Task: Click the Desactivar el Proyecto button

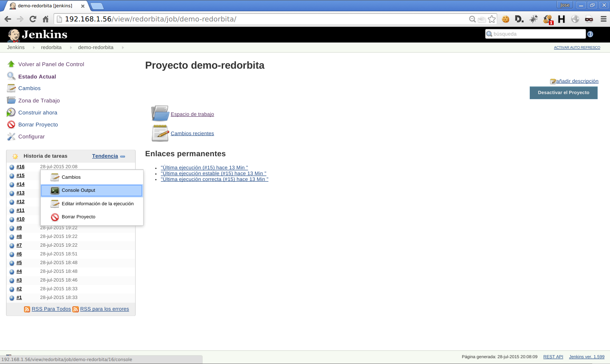Action: (563, 93)
